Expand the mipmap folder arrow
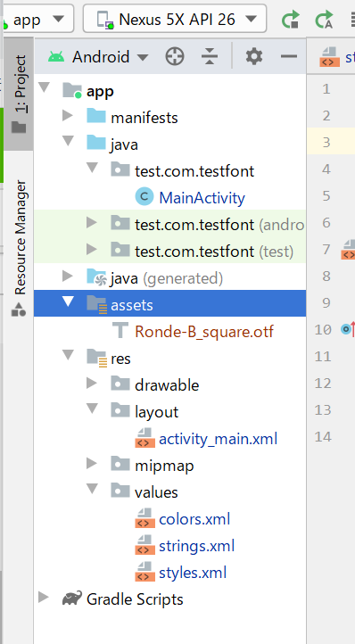This screenshot has height=644, width=355. click(x=92, y=463)
